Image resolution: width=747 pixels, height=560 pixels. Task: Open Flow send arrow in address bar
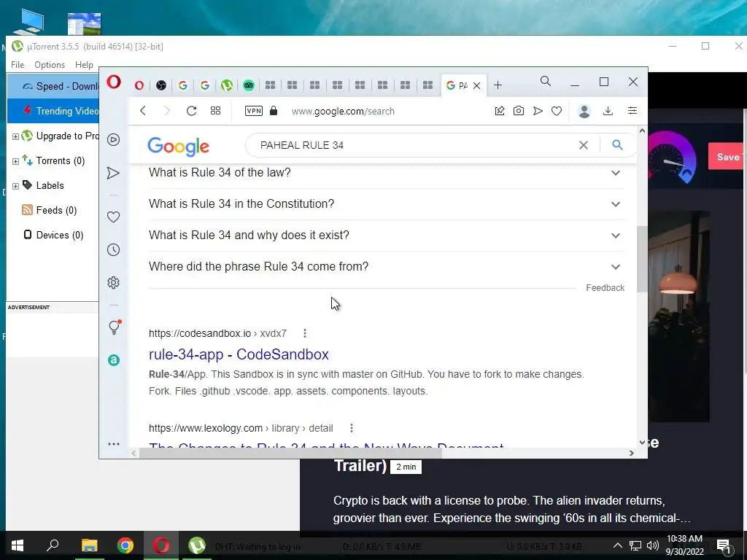[x=538, y=111]
